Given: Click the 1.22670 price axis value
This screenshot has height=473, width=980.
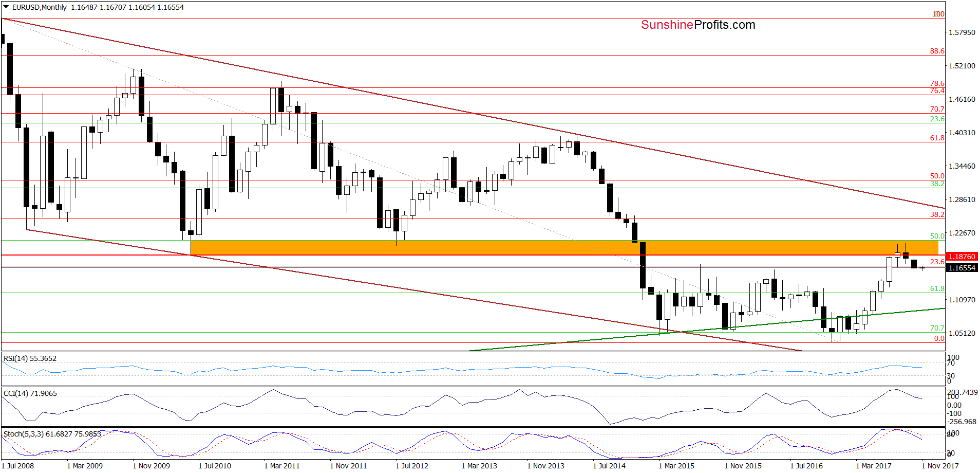Looking at the screenshot, I should [x=962, y=233].
